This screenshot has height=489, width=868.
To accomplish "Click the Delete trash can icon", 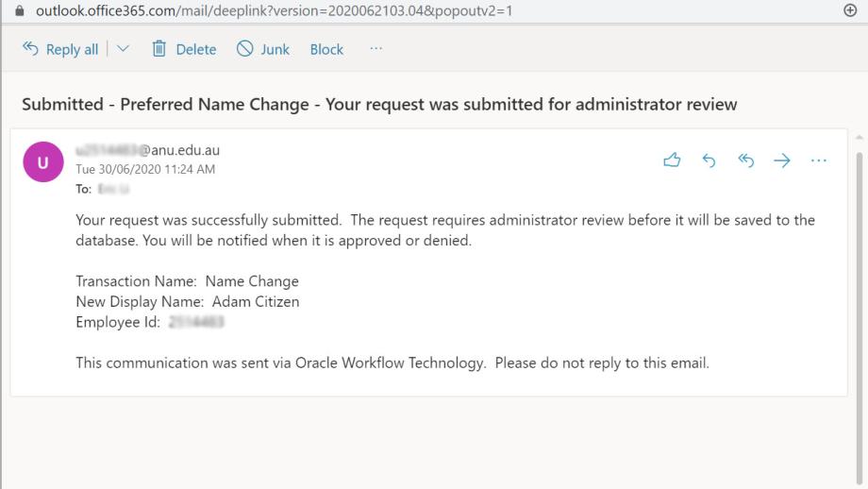I will 159,49.
